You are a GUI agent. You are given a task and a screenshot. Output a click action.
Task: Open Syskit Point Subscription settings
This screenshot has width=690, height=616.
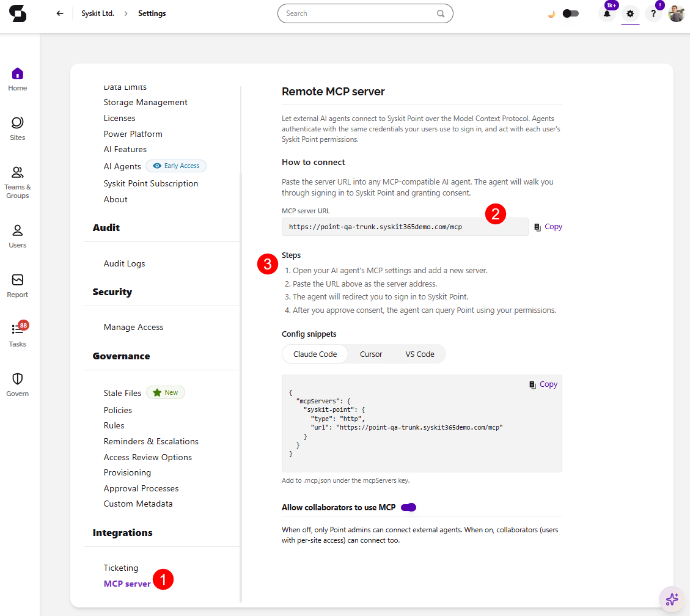[x=150, y=183]
